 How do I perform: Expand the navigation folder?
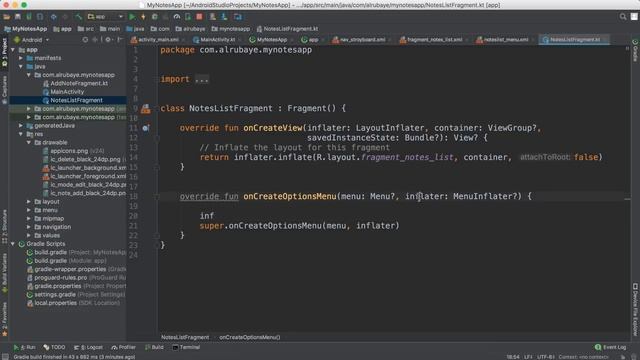pyautogui.click(x=29, y=227)
